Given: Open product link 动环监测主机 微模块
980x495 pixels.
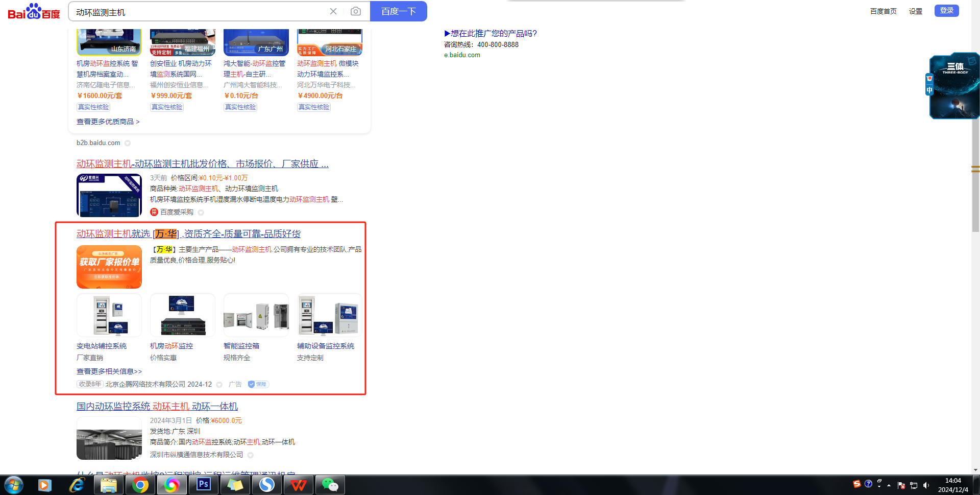Looking at the screenshot, I should coord(328,69).
